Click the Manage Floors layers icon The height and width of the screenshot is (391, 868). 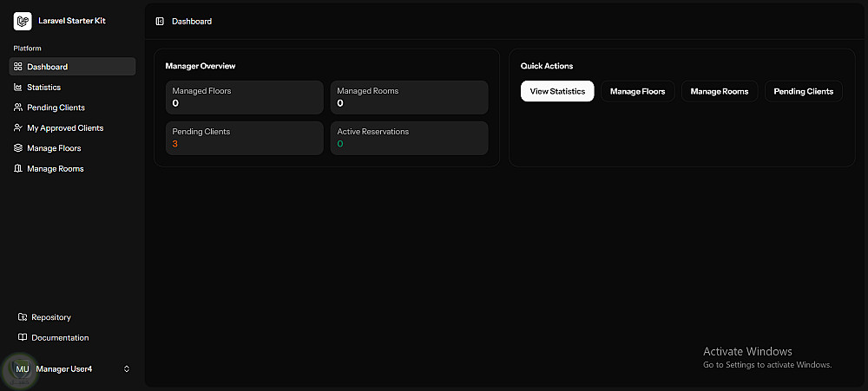tap(17, 148)
